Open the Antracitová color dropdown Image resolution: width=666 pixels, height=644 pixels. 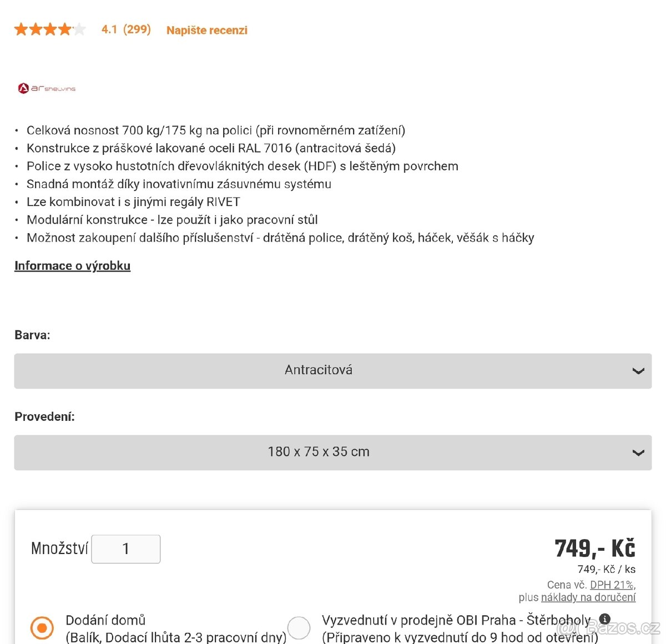coord(333,371)
